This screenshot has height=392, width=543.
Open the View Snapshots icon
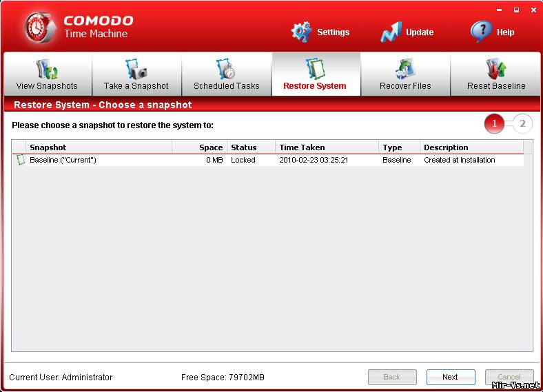click(48, 69)
